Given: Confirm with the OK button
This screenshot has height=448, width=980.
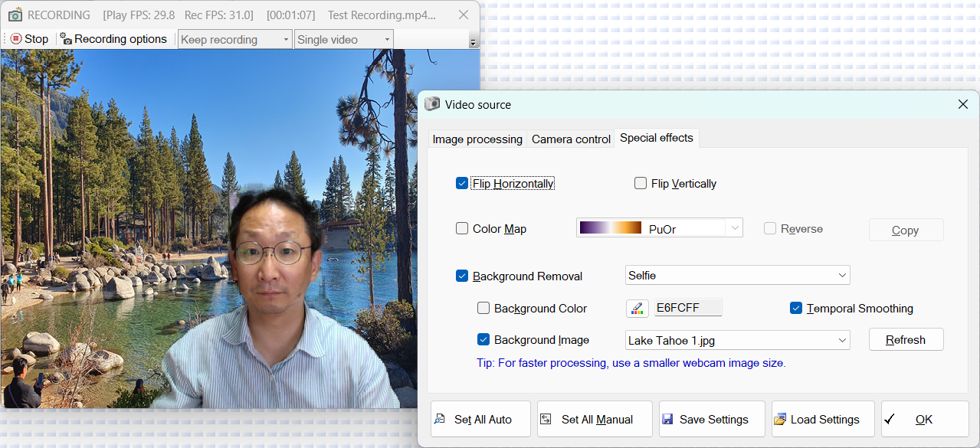Looking at the screenshot, I should pos(925,419).
